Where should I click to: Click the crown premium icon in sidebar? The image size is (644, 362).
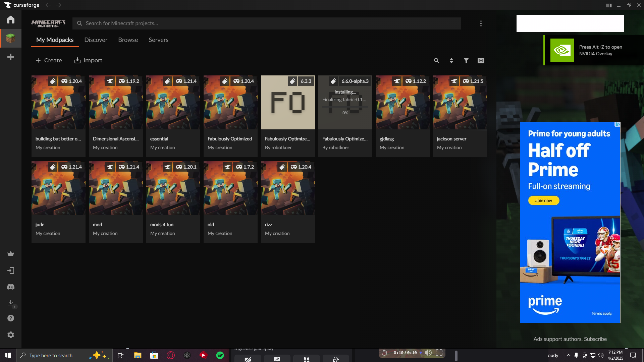pos(11,254)
